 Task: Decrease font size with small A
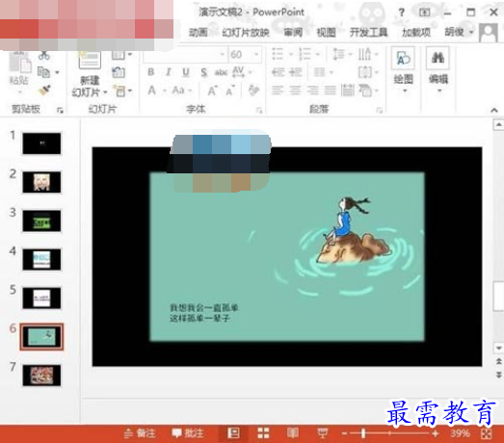(x=230, y=91)
